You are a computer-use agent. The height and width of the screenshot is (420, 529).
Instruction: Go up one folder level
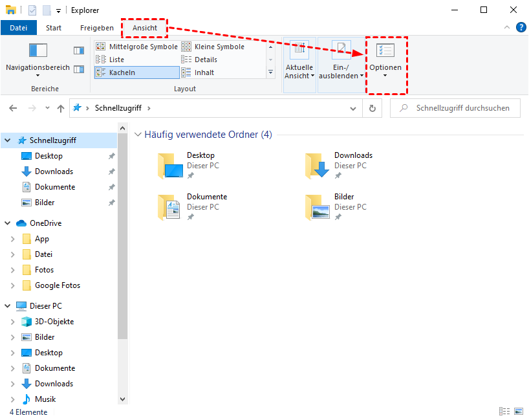point(61,108)
